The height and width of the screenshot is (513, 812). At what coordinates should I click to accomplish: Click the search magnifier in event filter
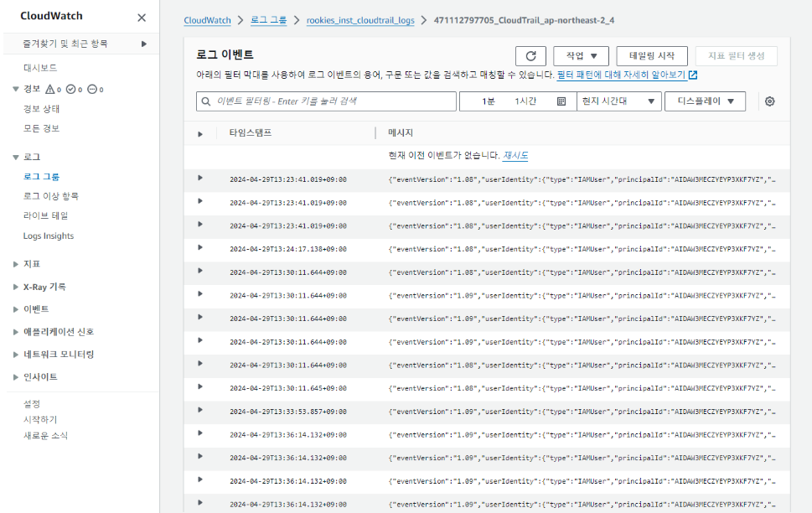[x=206, y=101]
